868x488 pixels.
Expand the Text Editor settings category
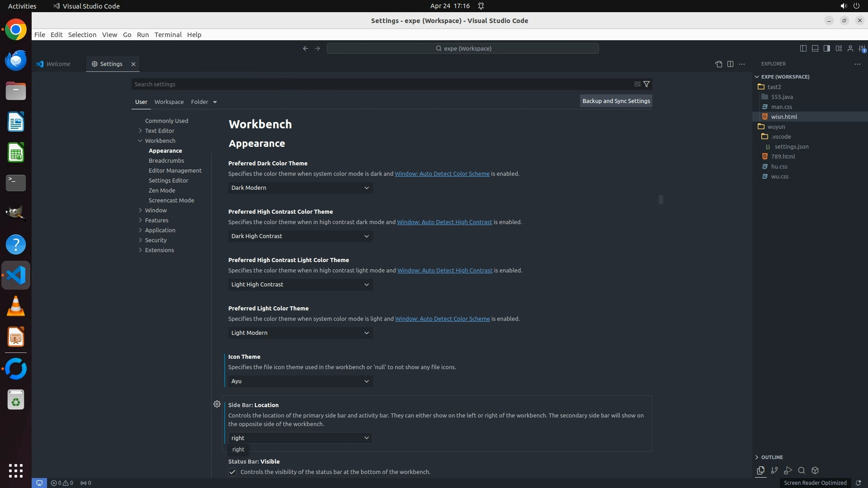click(159, 131)
